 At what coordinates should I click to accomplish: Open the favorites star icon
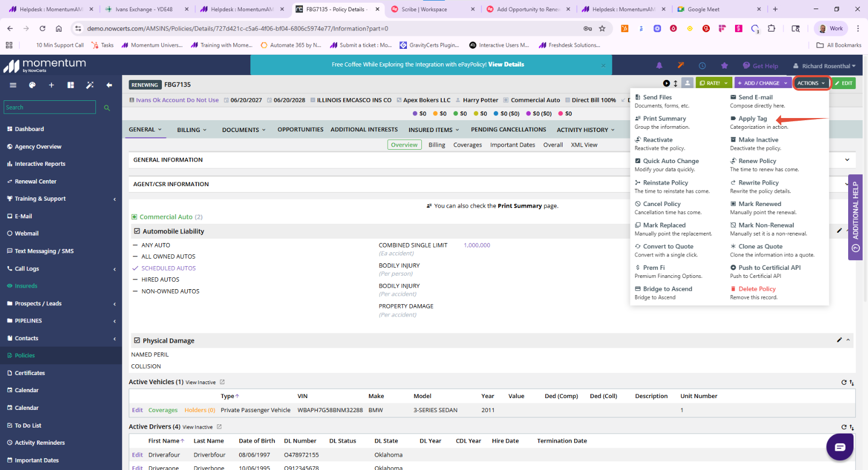[x=724, y=65]
